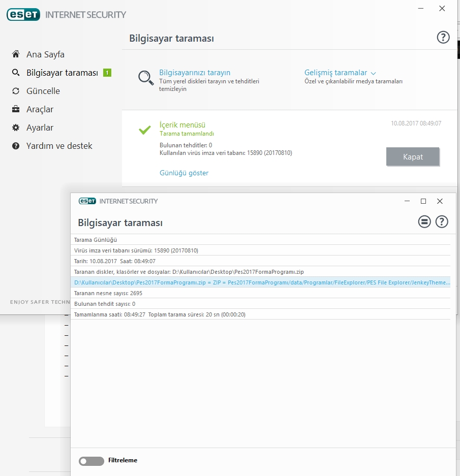Image resolution: width=460 pixels, height=476 pixels.
Task: Click the toolbox icon beside Araçlar
Action: (x=16, y=109)
